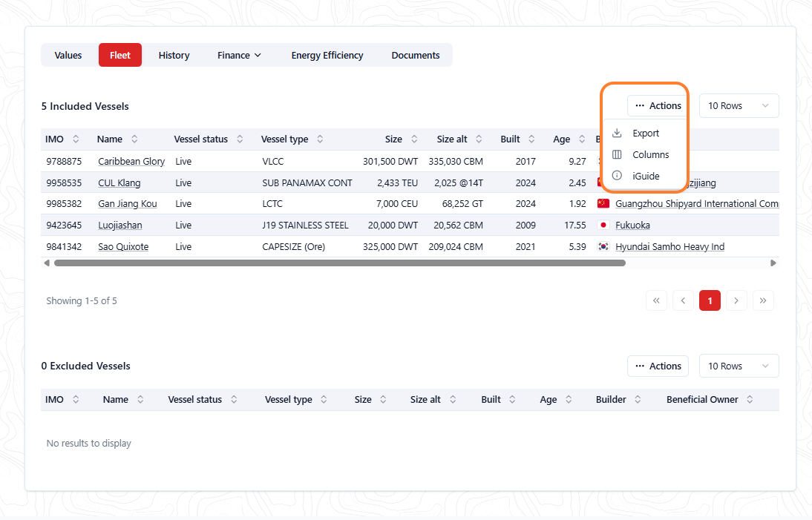Open Hyundai Samho Heavy Ind builder link
This screenshot has width=812, height=520.
669,247
